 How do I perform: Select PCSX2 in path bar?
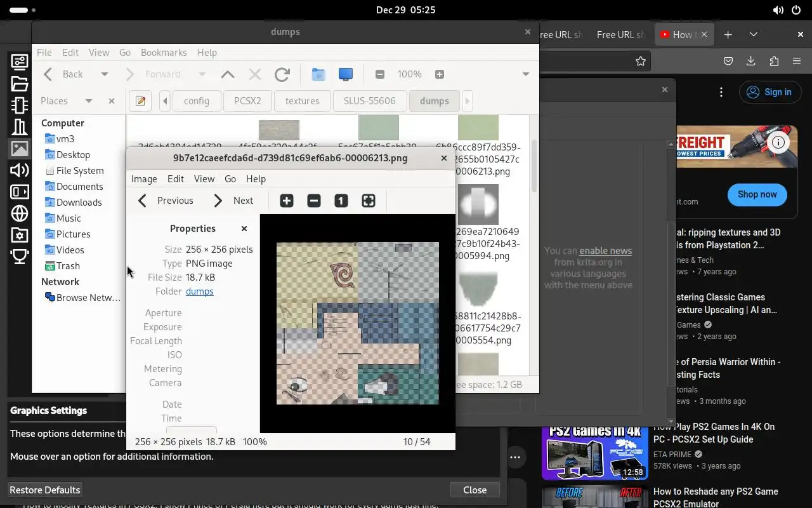(x=248, y=101)
